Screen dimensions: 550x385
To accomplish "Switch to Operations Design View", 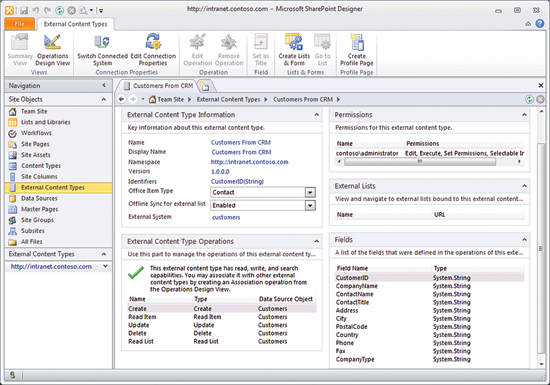I will pyautogui.click(x=53, y=50).
